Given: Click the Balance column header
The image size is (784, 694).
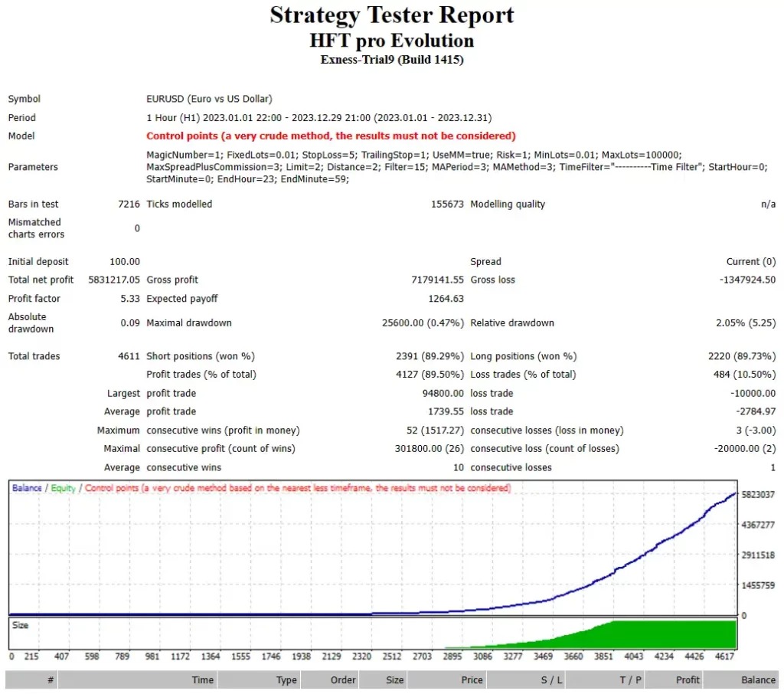Looking at the screenshot, I should [x=756, y=679].
